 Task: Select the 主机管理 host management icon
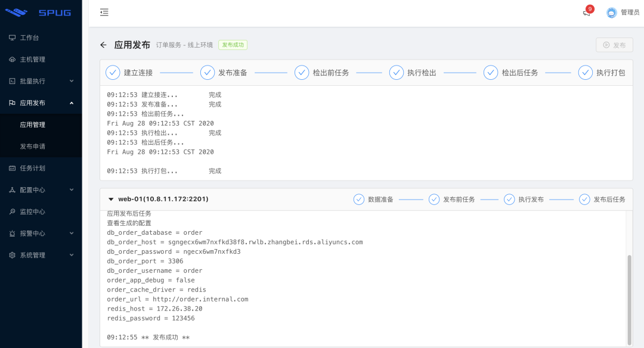14,59
